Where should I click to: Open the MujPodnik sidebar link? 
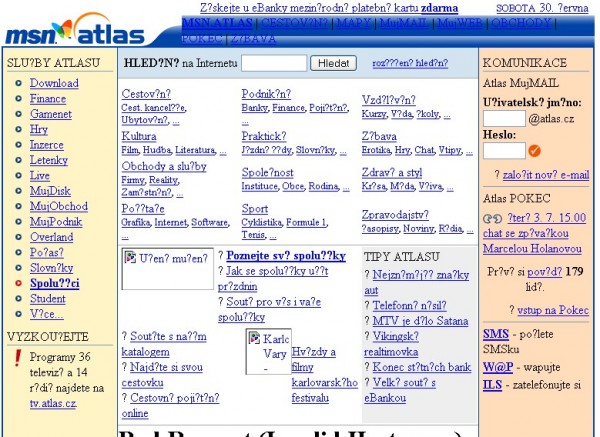56,222
